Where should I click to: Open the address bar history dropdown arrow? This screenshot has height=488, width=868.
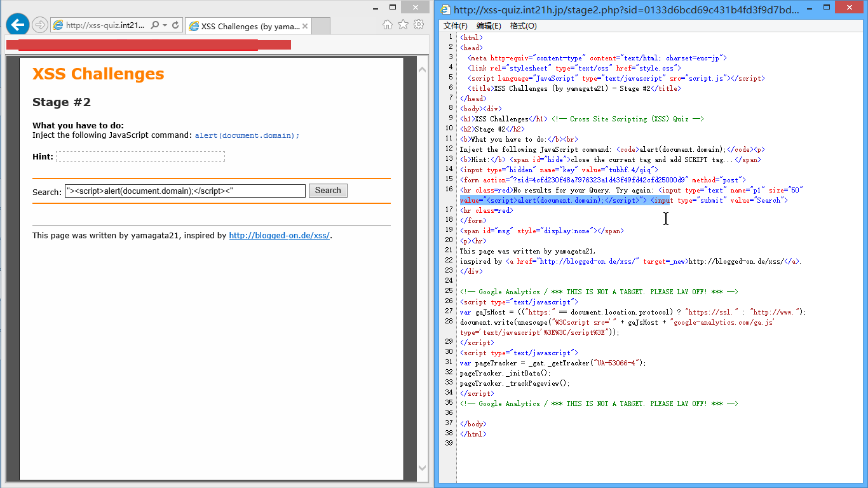click(x=165, y=25)
